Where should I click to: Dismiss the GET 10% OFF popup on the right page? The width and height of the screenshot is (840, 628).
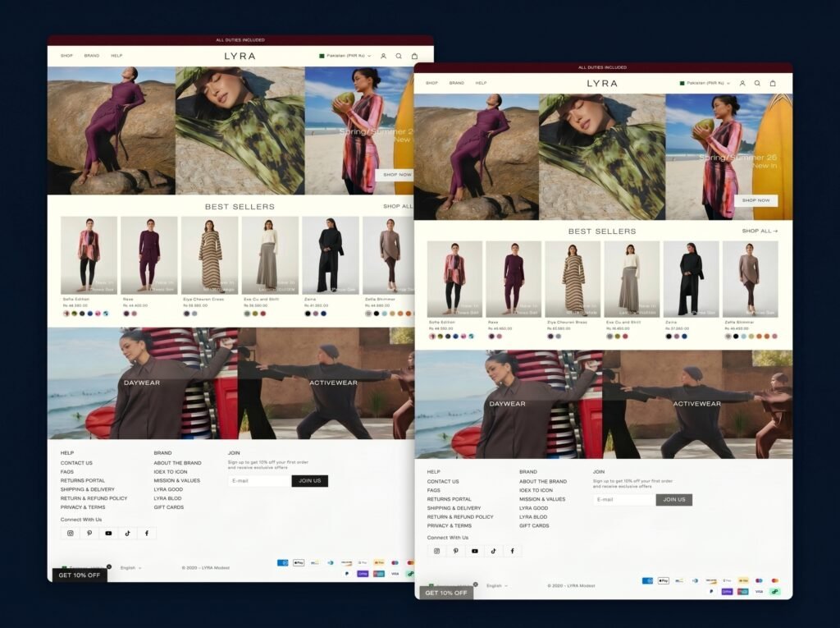[475, 584]
